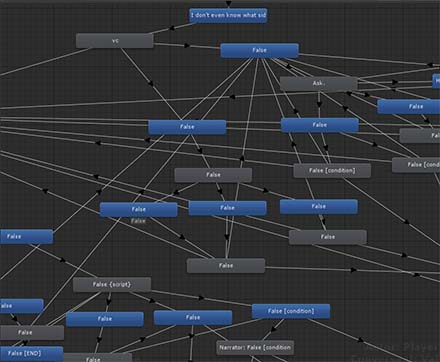Click the fully visible gray 'False [condition]' node

332,170
